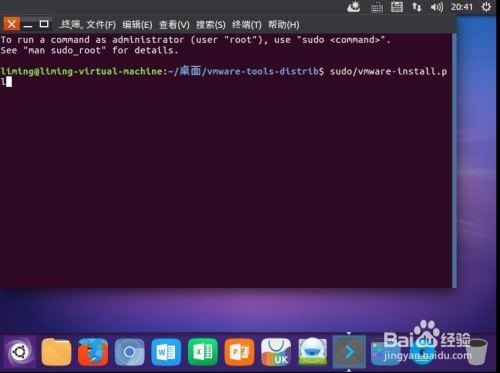
Task: Launch the presentation app from dock
Action: [x=239, y=352]
